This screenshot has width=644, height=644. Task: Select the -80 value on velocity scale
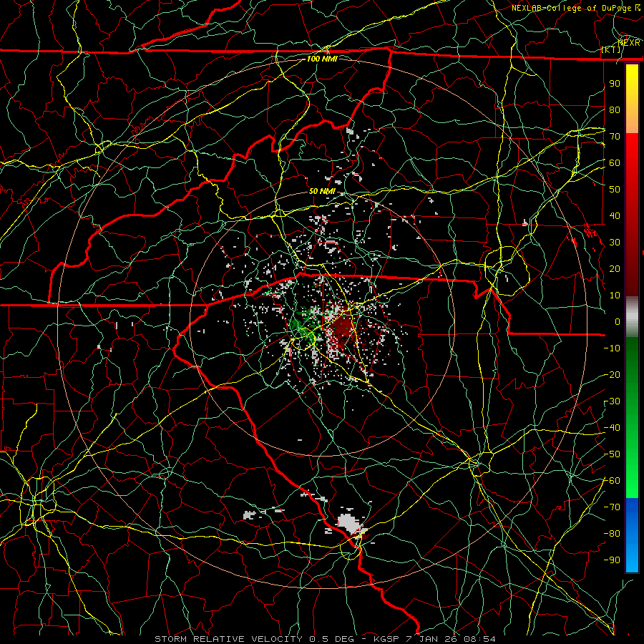point(612,534)
